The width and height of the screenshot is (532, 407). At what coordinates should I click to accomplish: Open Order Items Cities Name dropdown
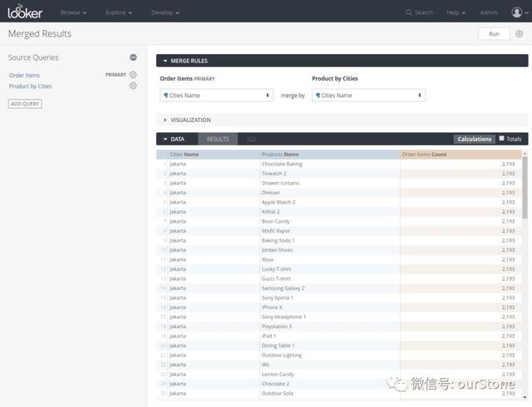[216, 96]
